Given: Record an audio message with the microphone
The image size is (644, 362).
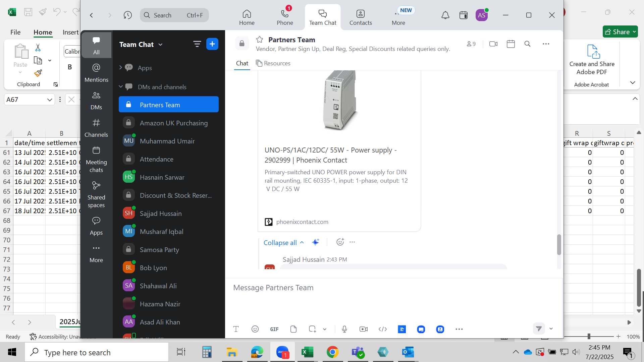Looking at the screenshot, I should pos(344,329).
